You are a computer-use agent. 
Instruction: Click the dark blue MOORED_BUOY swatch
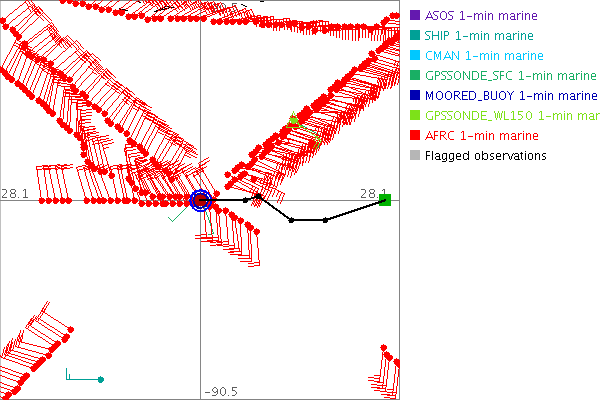click(414, 96)
